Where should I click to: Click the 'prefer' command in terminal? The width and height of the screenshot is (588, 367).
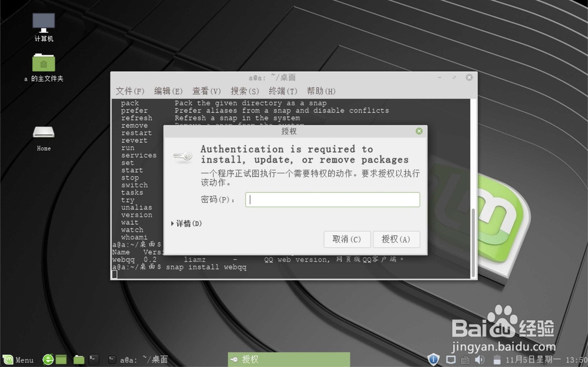pos(134,111)
